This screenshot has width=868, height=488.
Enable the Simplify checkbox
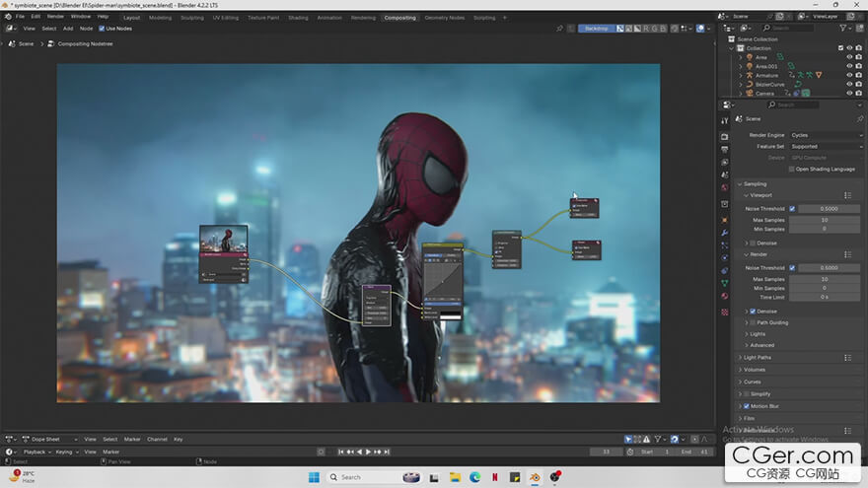pyautogui.click(x=747, y=394)
